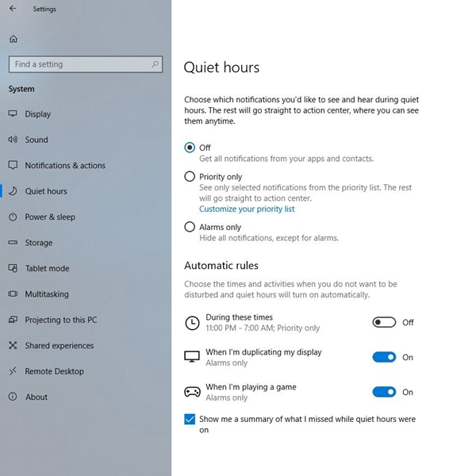
Task: Click the Remote Desktop icon
Action: [x=13, y=371]
